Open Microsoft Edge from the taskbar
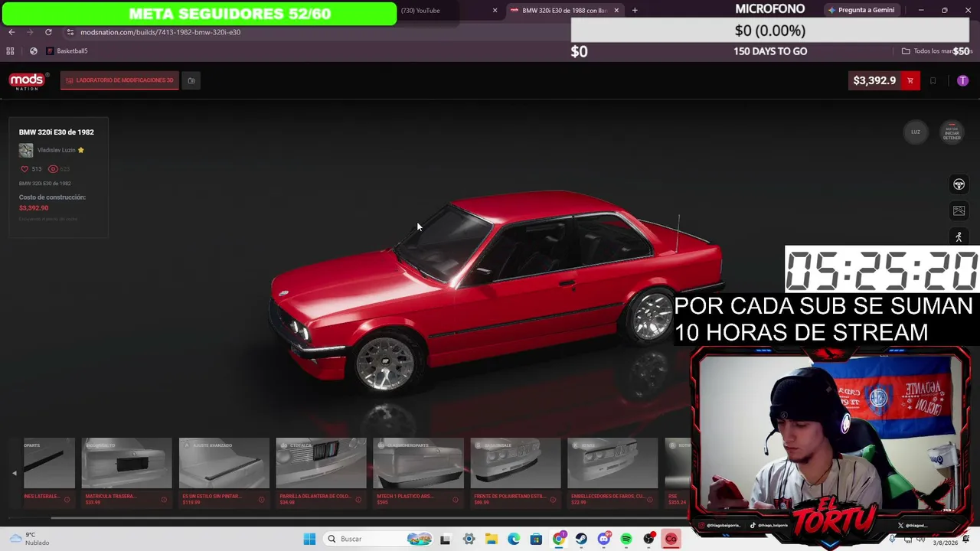The image size is (980, 551). click(514, 539)
